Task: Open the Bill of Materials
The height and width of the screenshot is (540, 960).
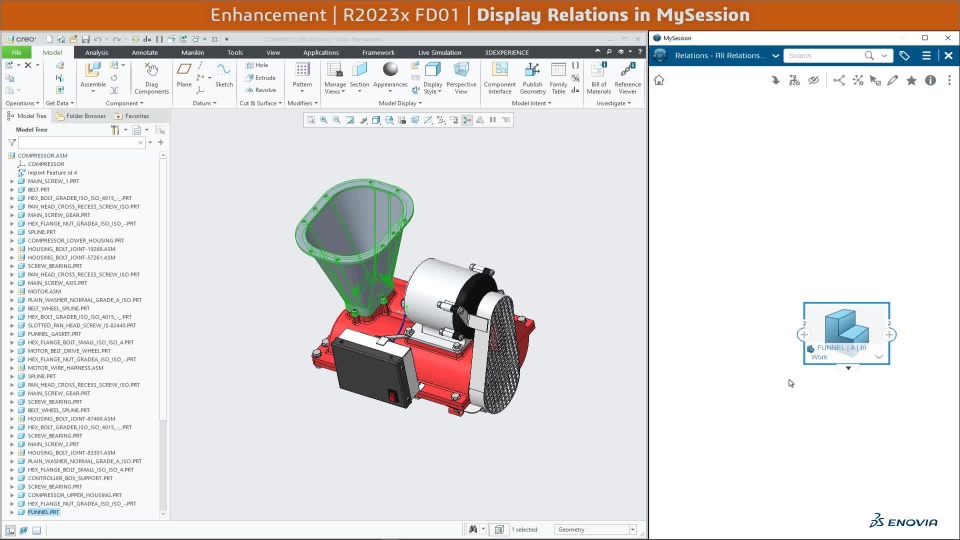Action: 598,78
